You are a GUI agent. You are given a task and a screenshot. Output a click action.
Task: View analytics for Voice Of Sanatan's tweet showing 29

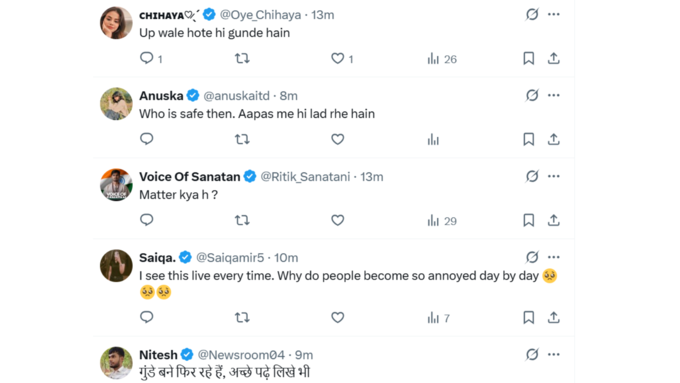click(x=441, y=221)
